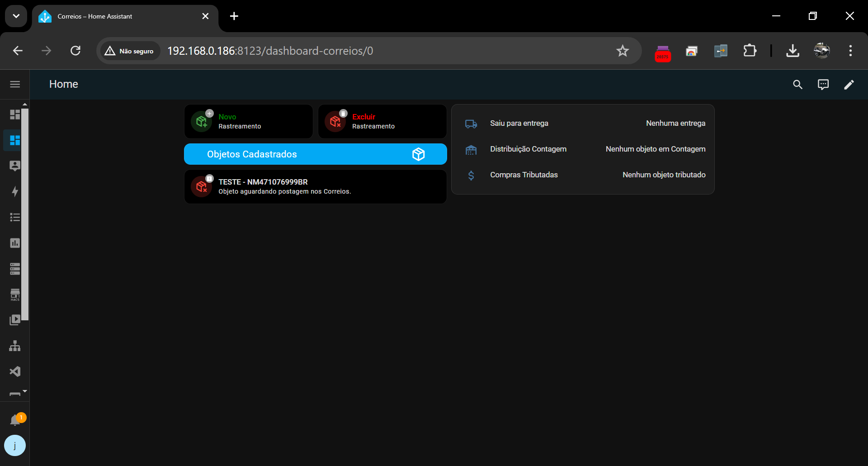Open the person/contact dashboard sidebar icon
Screen dimensions: 868x466
coord(15,166)
